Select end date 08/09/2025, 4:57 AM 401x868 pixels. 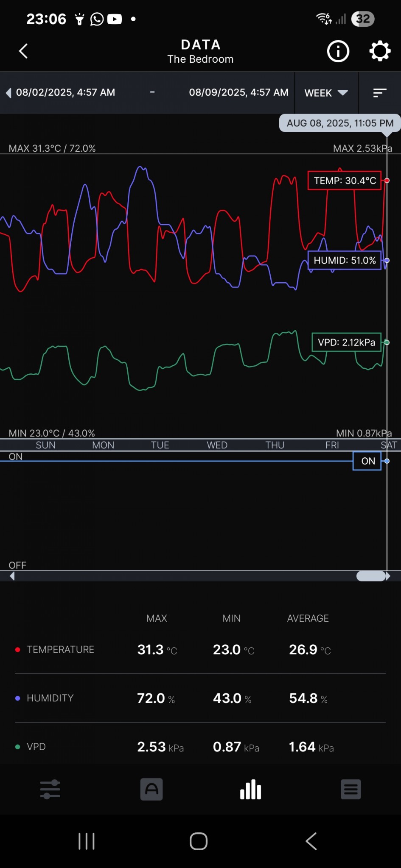[x=238, y=92]
